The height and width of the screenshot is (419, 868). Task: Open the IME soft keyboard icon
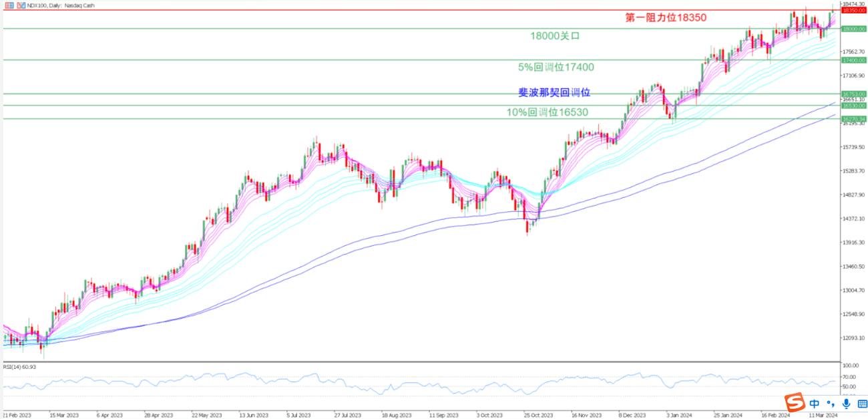[863, 404]
